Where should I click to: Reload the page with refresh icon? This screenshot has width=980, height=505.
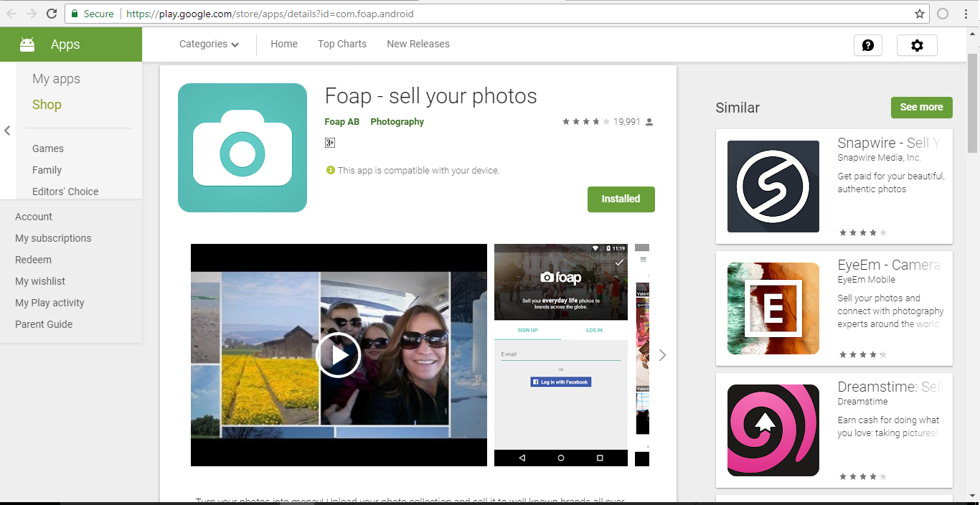pyautogui.click(x=52, y=14)
